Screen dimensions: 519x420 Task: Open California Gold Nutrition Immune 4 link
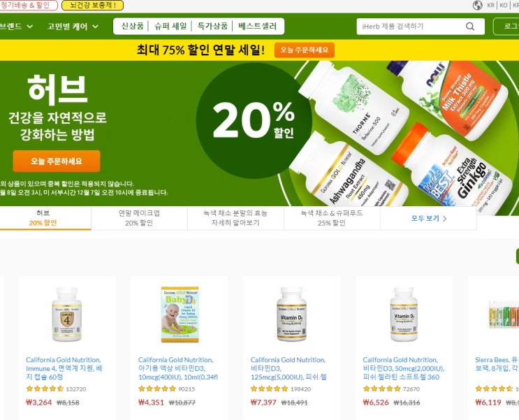tap(64, 368)
